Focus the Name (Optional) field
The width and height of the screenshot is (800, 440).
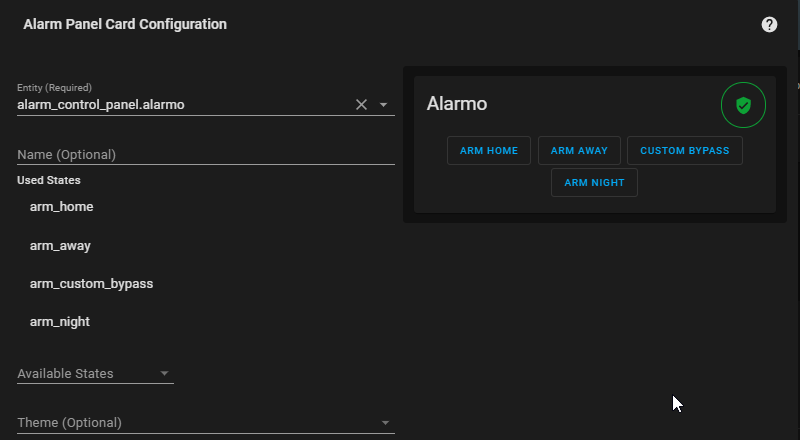pos(206,155)
